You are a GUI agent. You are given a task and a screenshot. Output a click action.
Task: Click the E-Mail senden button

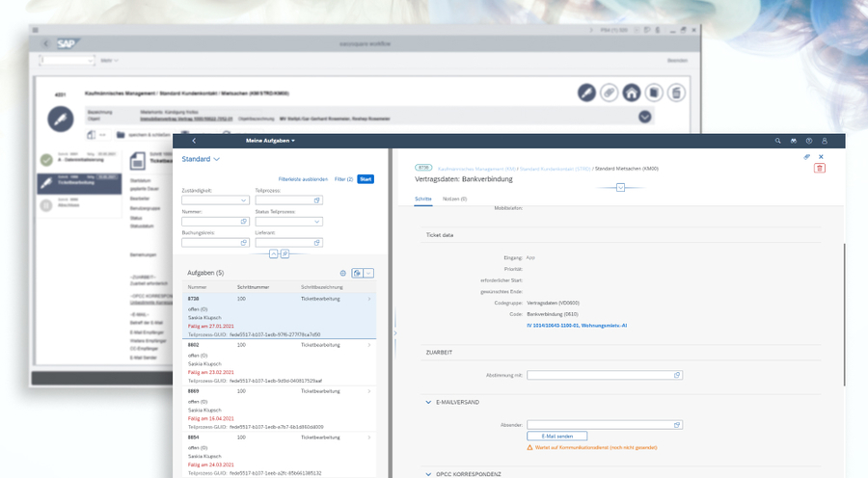[x=557, y=437]
